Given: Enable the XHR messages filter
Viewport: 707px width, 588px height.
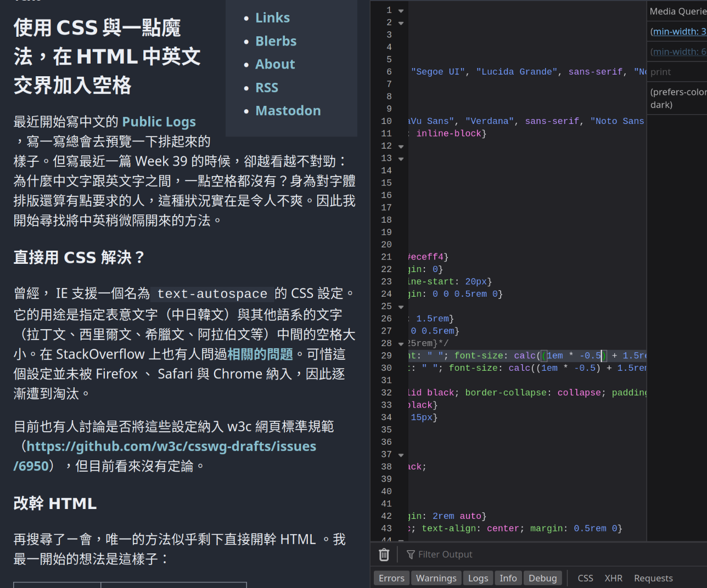Looking at the screenshot, I should click(x=613, y=578).
